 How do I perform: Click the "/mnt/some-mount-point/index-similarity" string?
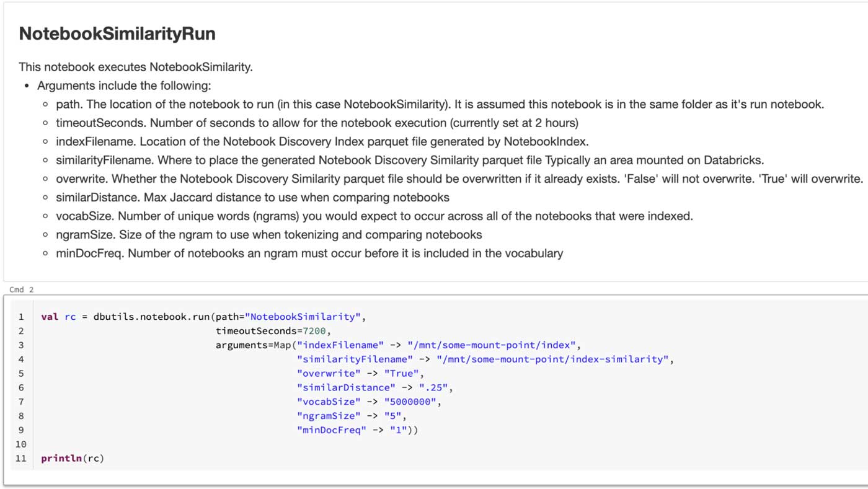point(554,359)
